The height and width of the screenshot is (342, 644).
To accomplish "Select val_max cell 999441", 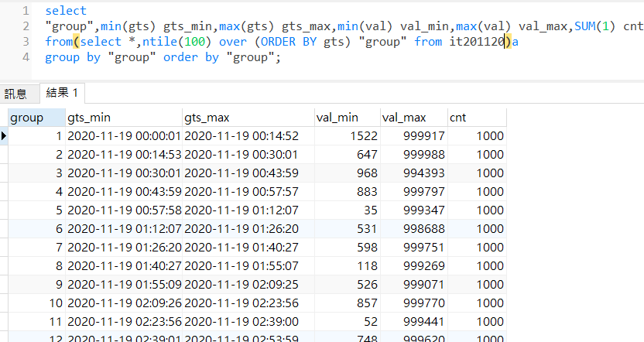I will click(x=413, y=321).
